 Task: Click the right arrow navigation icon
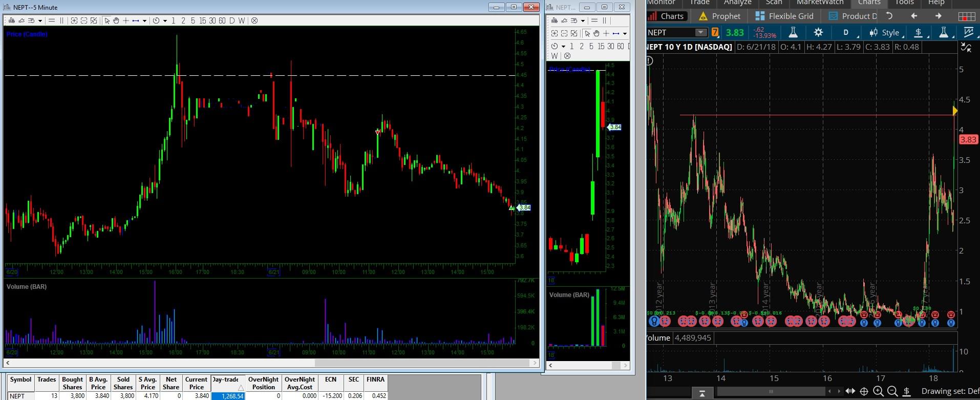(x=939, y=16)
